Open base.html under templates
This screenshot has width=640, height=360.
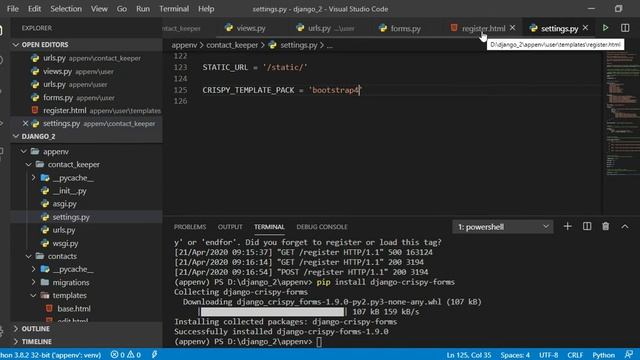74,309
